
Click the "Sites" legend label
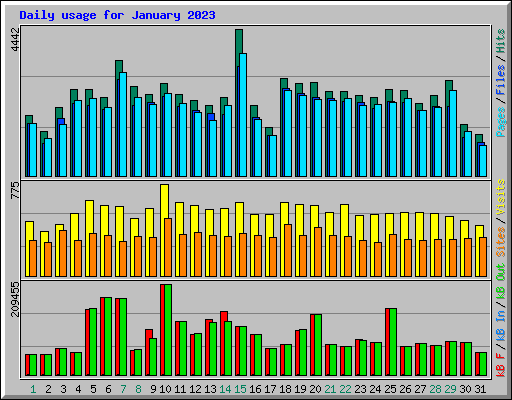coord(501,242)
